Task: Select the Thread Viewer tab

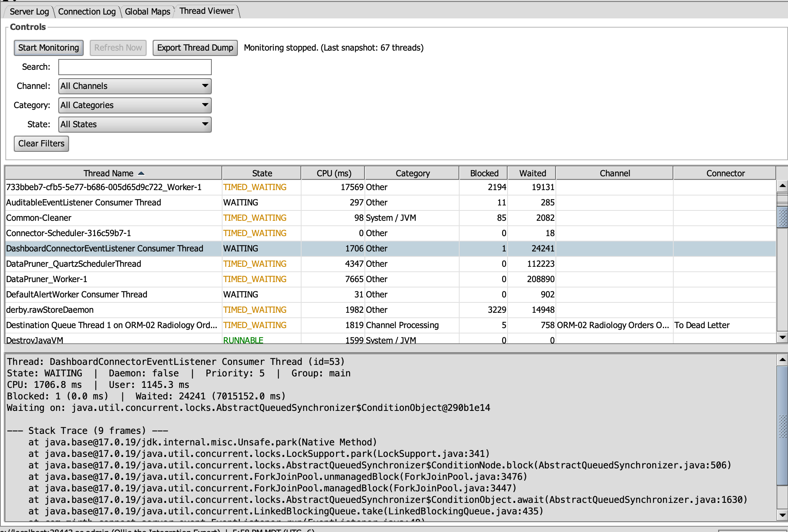Action: click(206, 11)
